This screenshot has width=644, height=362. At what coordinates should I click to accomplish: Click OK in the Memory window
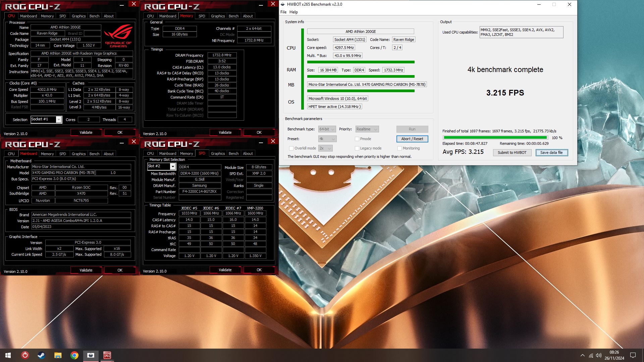[x=259, y=132]
